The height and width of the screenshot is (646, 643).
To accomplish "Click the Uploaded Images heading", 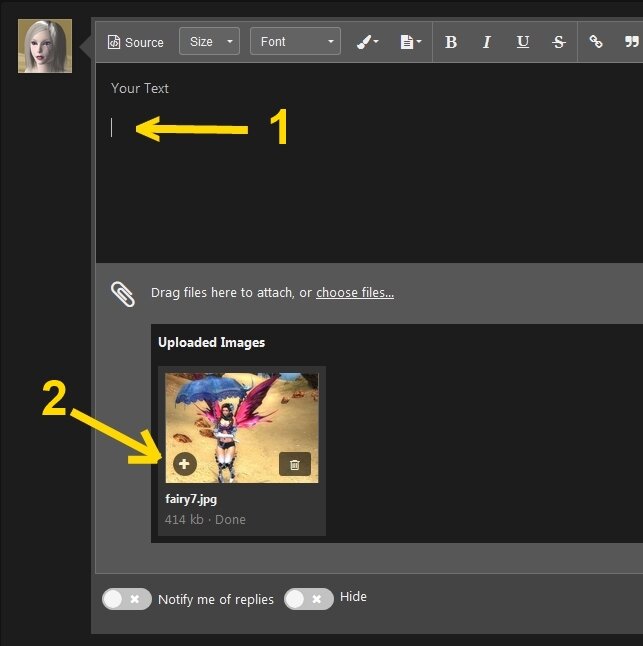I will pyautogui.click(x=211, y=342).
